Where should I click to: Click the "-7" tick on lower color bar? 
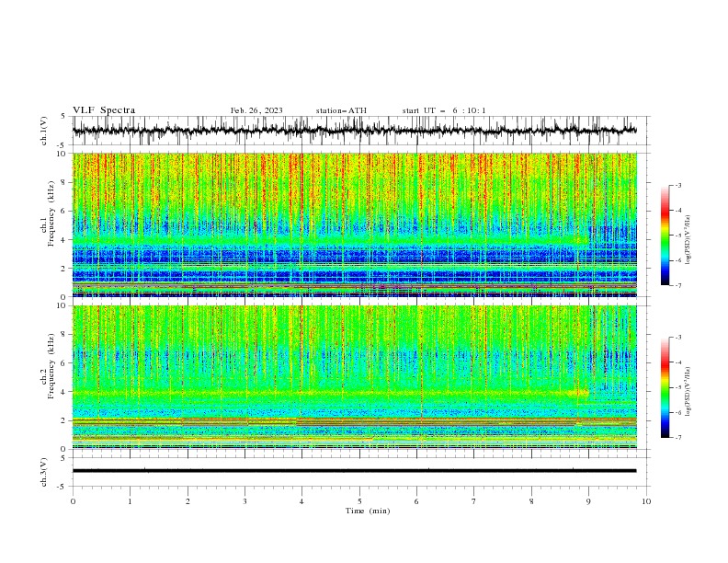pos(677,438)
